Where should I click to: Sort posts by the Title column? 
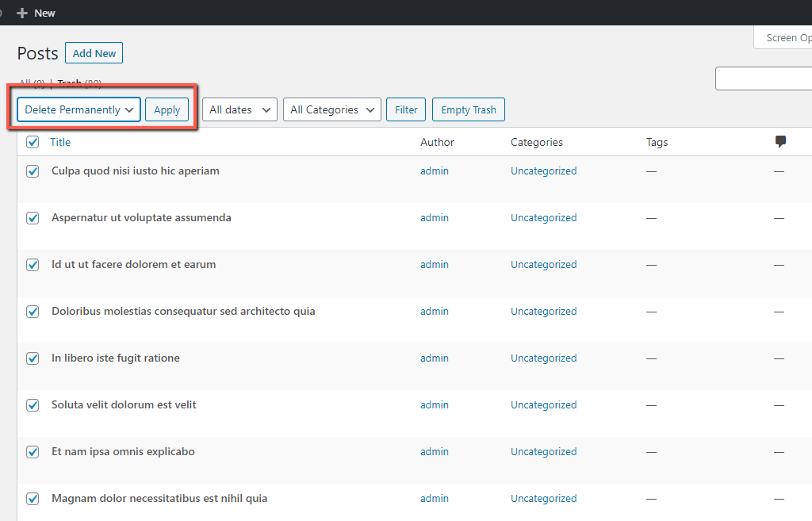pyautogui.click(x=60, y=142)
